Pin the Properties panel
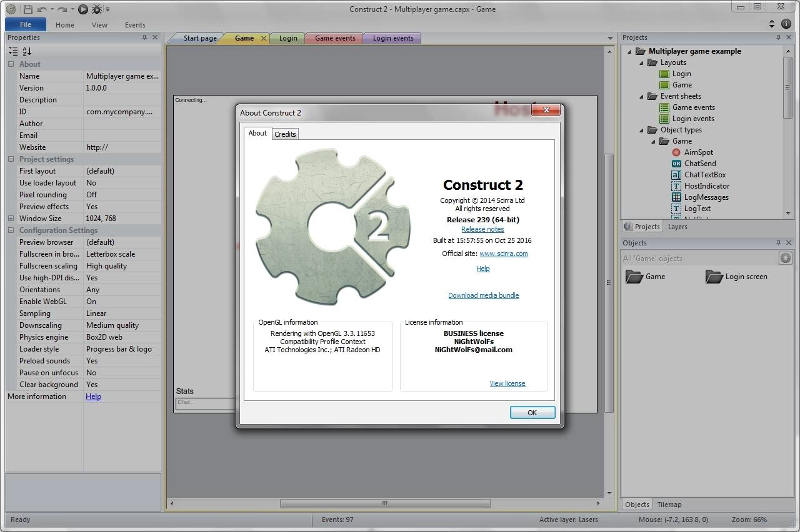The image size is (800, 532). (145, 37)
